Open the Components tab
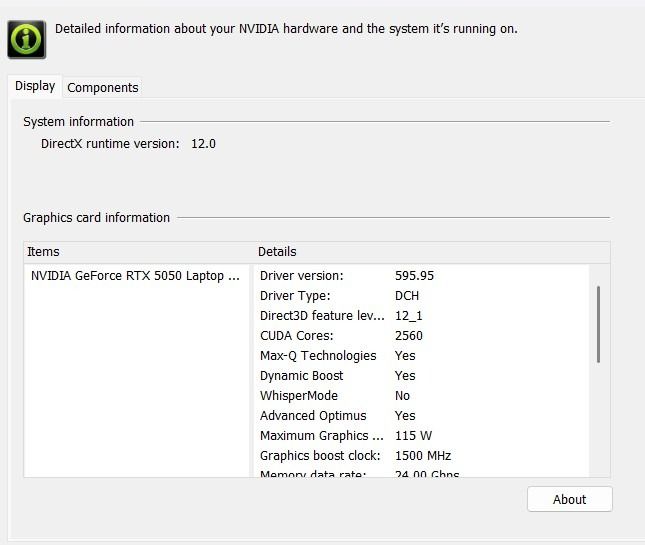 (102, 88)
